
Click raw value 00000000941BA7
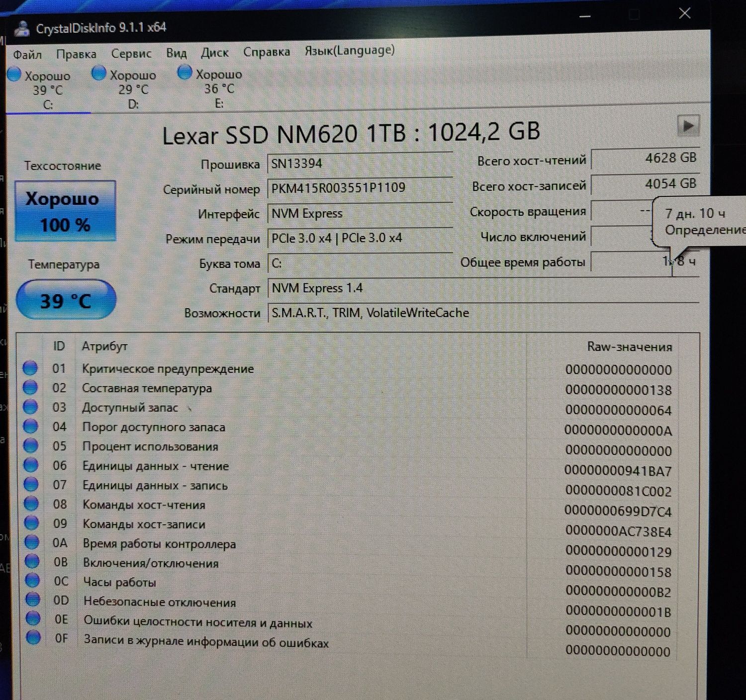click(618, 470)
